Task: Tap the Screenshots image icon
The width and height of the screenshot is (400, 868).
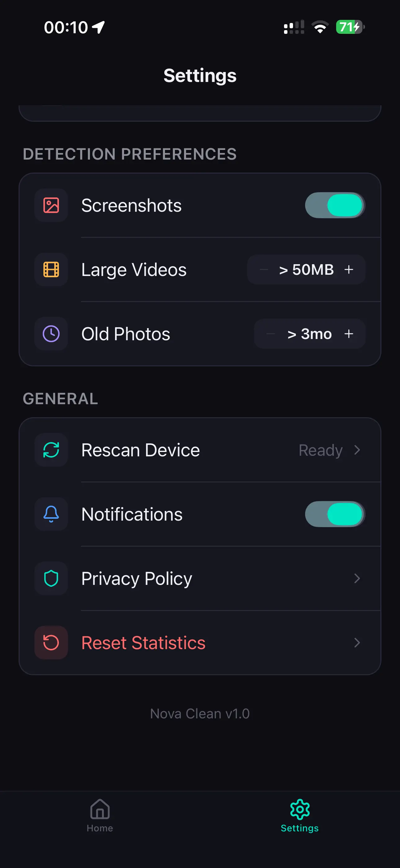Action: pos(51,205)
